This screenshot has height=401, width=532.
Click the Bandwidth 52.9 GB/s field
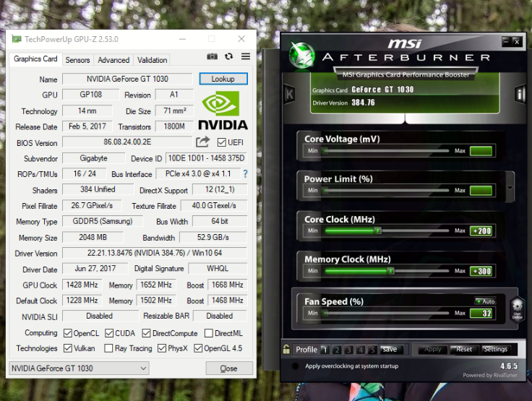[213, 237]
